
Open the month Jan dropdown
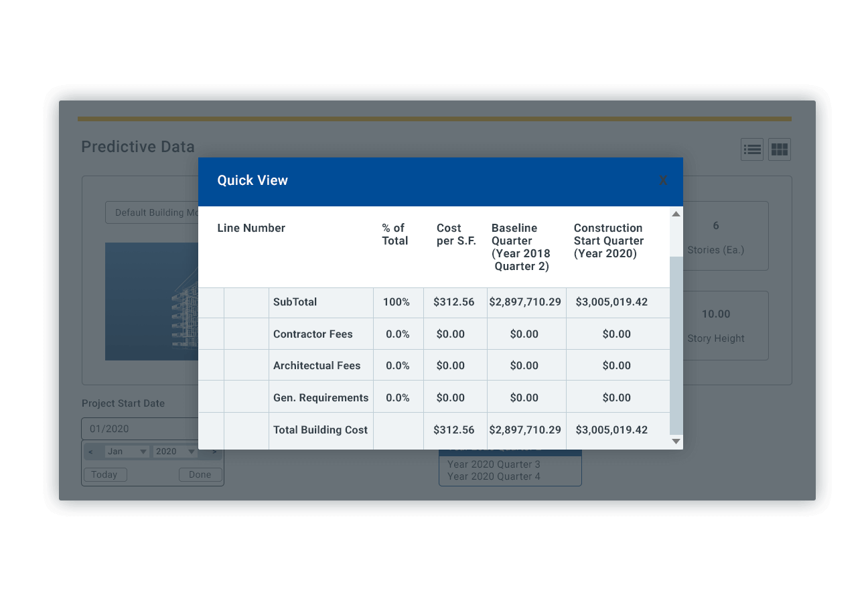tap(127, 452)
